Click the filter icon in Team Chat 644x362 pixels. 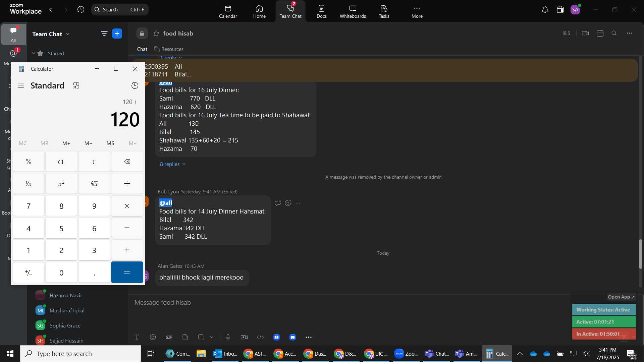104,34
